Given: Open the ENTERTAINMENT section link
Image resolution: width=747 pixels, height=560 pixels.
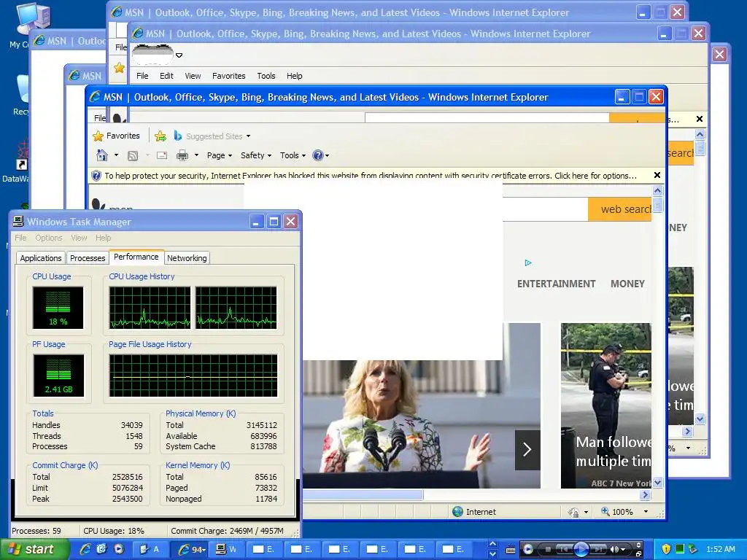Looking at the screenshot, I should [556, 284].
